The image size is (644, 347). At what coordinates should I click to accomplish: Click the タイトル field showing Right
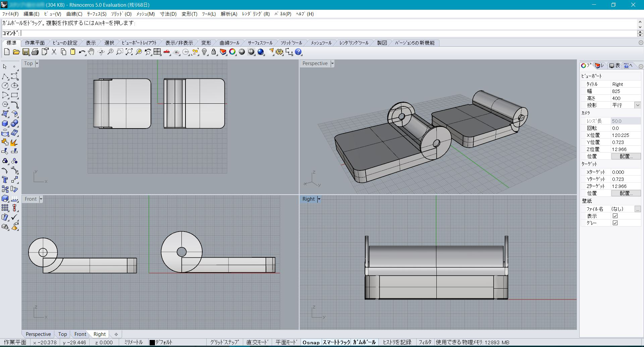click(x=626, y=84)
